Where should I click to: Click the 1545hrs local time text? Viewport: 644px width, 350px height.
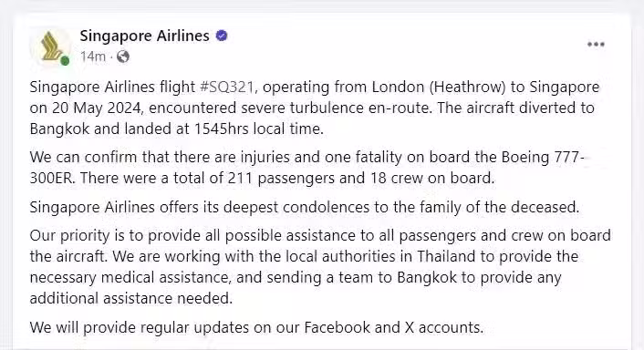(x=259, y=129)
